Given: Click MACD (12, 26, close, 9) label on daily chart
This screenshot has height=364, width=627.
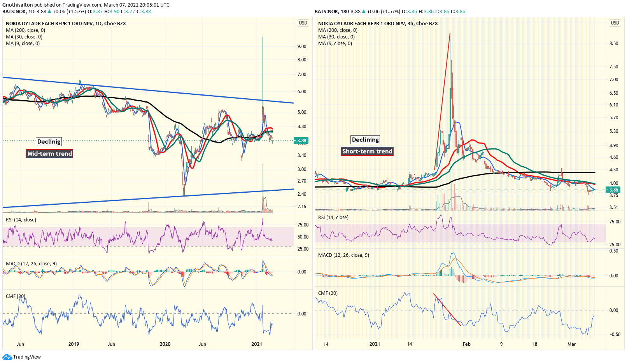Looking at the screenshot, I should tap(31, 264).
